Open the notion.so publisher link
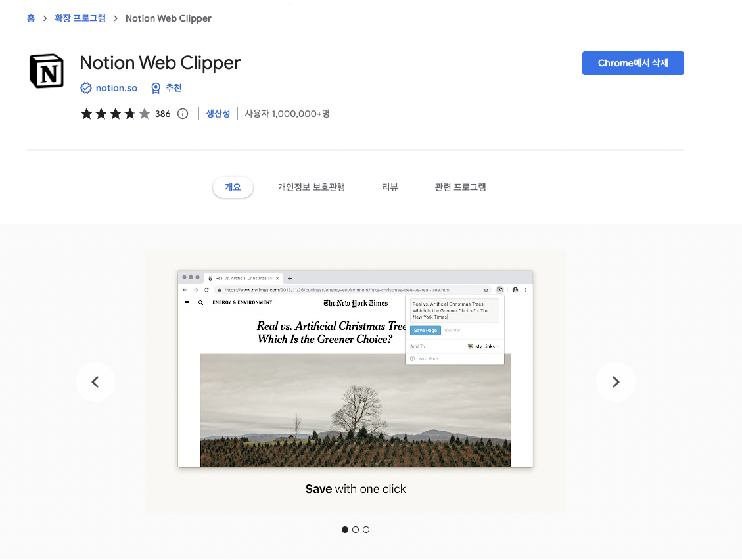Viewport: 742px width, 560px height. point(116,87)
